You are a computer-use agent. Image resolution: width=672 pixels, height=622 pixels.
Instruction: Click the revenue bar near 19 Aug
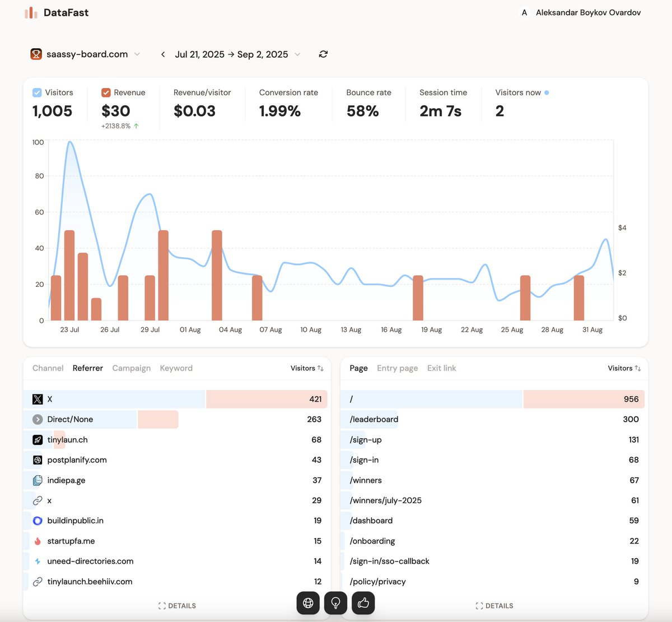coord(418,298)
